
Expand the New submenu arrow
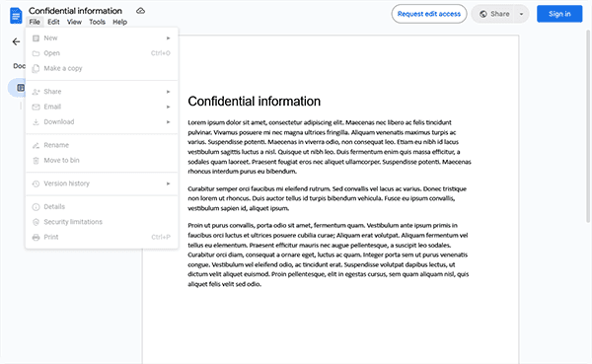169,38
